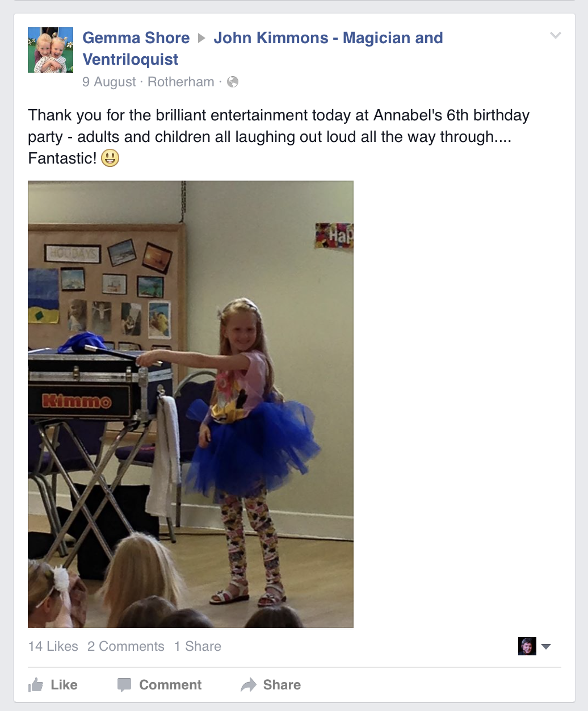Viewport: 588px width, 711px height.
Task: Open Gemma Shore's profile name link
Action: coord(136,38)
